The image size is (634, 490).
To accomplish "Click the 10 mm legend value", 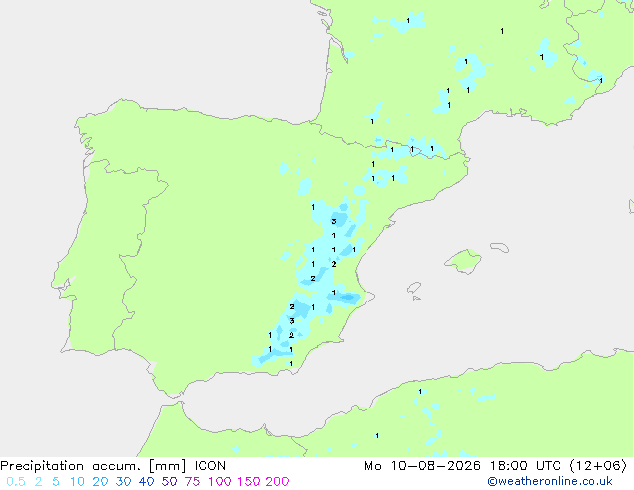I will point(77,482).
